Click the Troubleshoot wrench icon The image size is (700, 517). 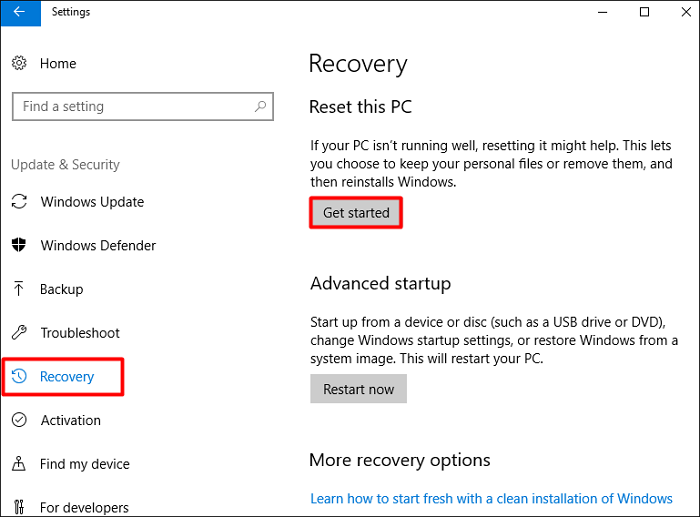[19, 333]
